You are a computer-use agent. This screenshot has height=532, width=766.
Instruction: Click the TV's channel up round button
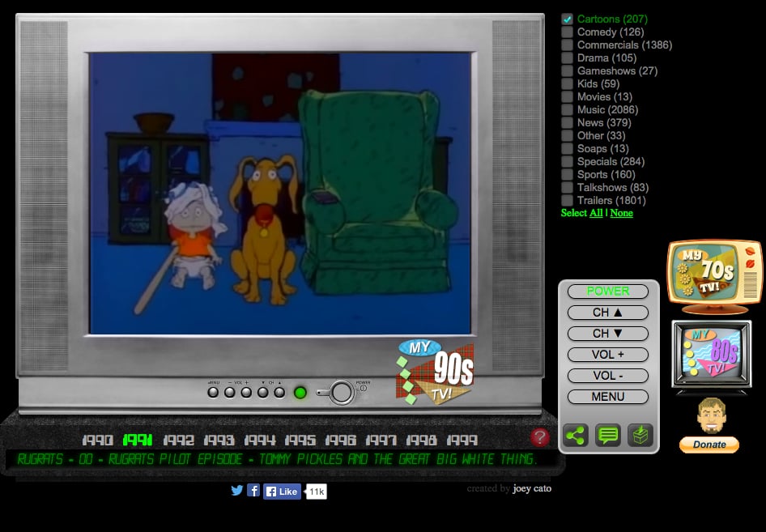(x=279, y=392)
